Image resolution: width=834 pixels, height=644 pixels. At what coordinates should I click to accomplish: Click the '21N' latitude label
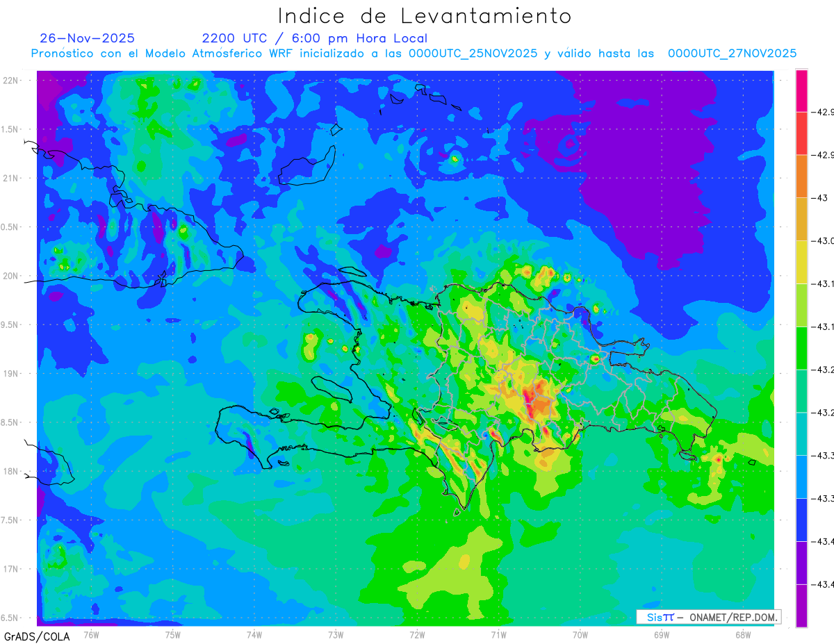point(12,178)
